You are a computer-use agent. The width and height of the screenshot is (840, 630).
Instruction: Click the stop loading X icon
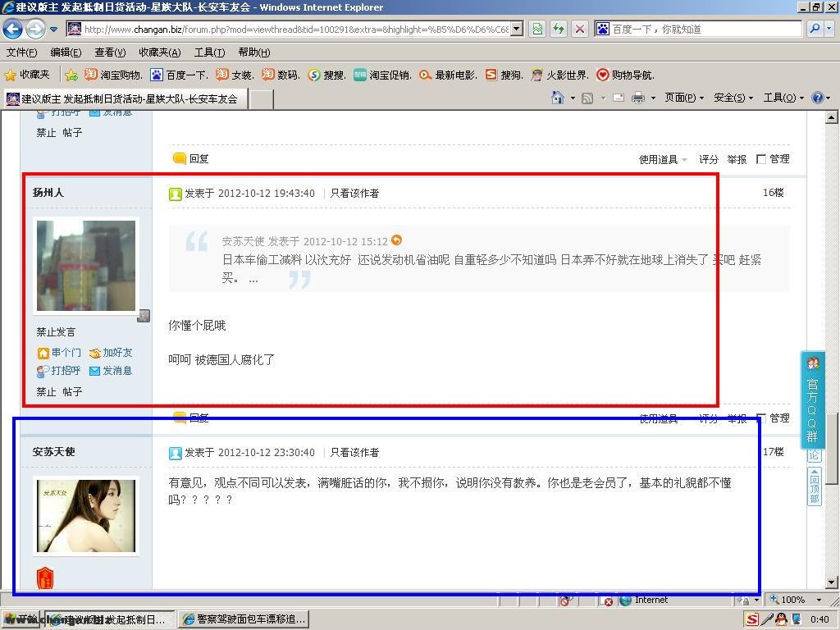[580, 29]
